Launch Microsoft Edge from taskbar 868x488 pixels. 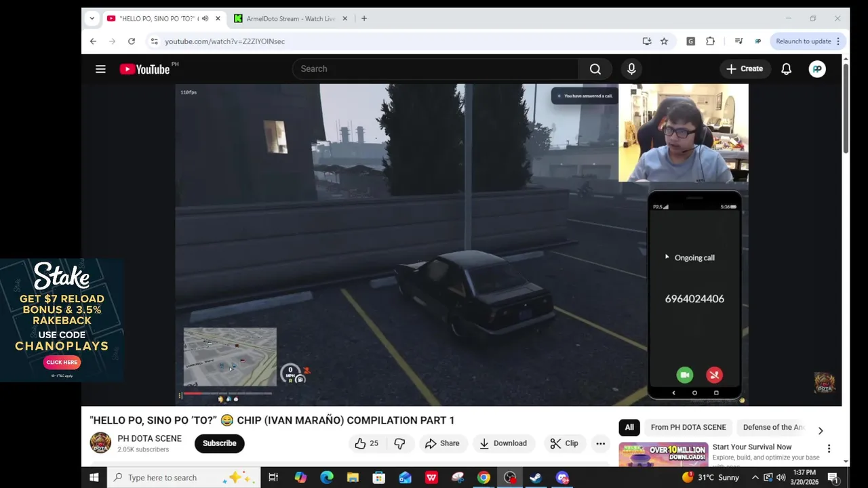coord(326,478)
